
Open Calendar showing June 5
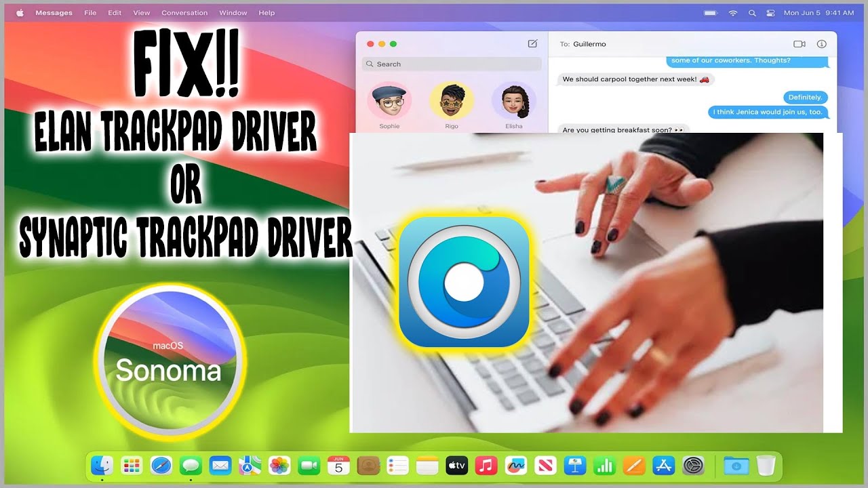pos(338,466)
